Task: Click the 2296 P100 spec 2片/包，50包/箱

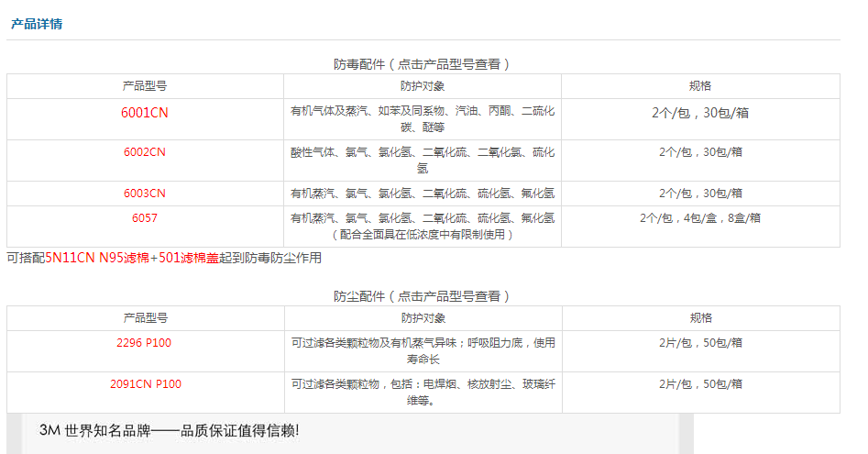Action: coord(700,343)
